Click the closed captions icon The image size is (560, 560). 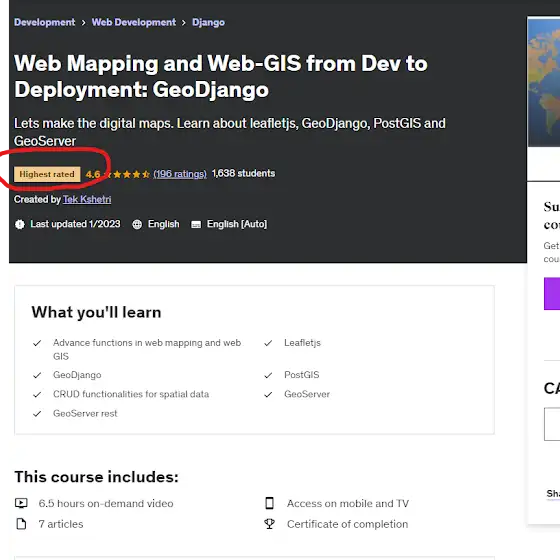click(x=196, y=224)
